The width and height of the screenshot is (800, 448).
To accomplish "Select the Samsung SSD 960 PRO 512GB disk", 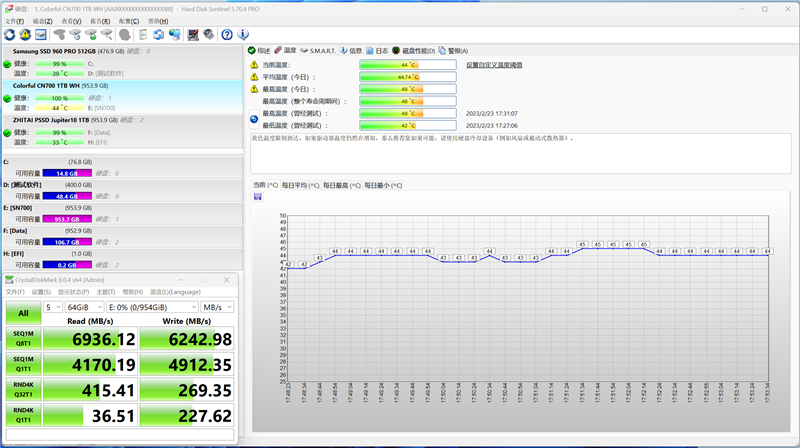I will click(122, 62).
